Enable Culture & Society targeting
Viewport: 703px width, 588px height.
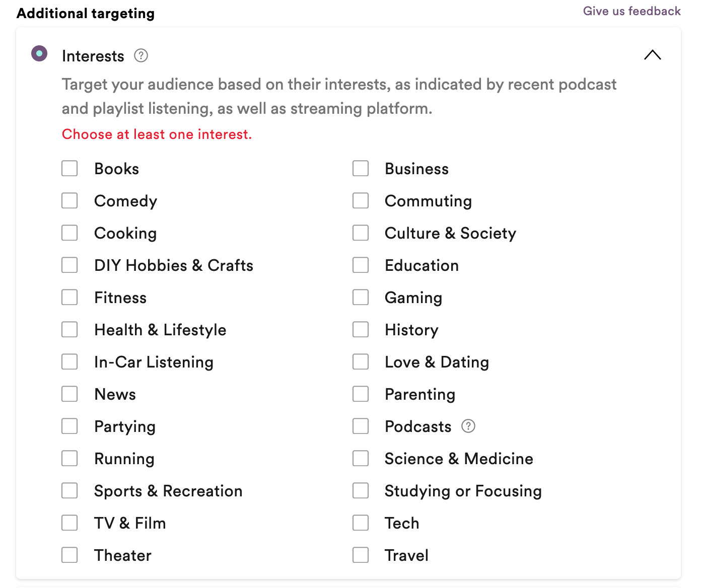pos(361,233)
